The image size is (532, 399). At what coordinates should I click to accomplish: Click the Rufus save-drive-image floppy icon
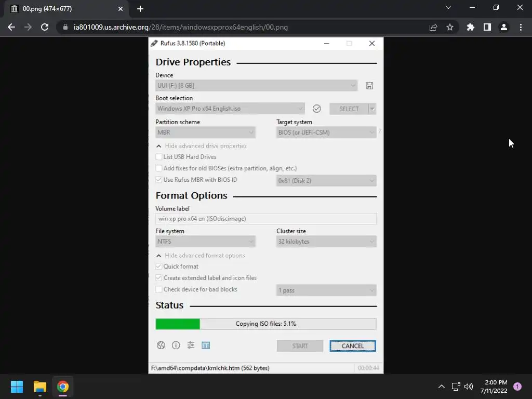point(369,86)
